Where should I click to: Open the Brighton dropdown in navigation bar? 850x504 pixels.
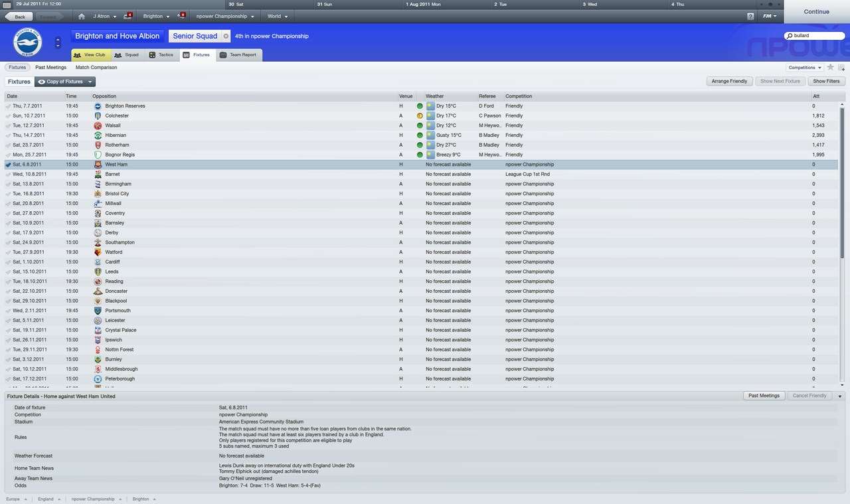tap(156, 16)
